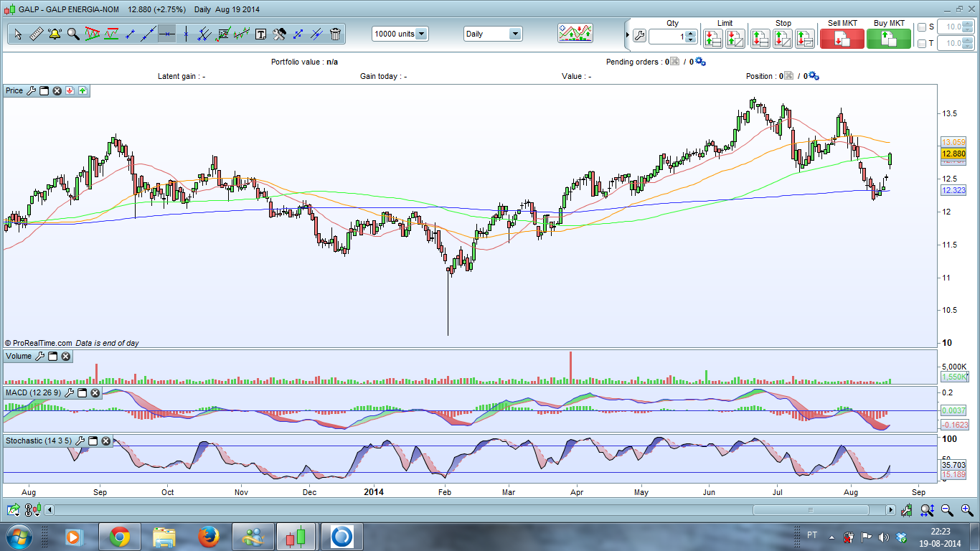Click the Qty input field
980x551 pixels.
tap(667, 37)
